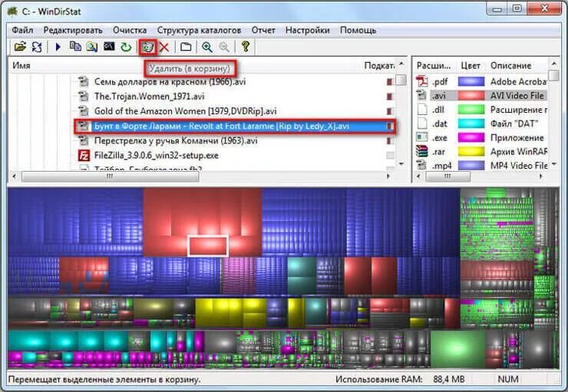Click Приложение description text

(517, 137)
